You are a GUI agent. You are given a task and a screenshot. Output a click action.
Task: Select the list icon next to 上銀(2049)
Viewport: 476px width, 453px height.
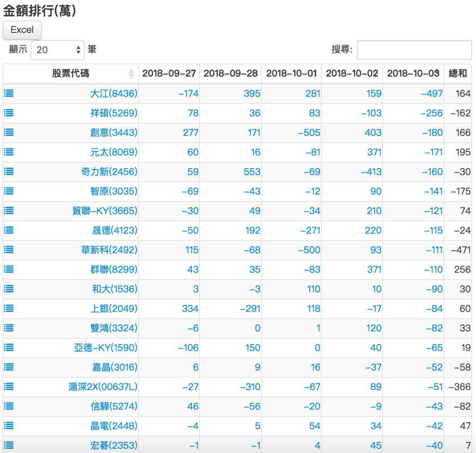point(8,308)
